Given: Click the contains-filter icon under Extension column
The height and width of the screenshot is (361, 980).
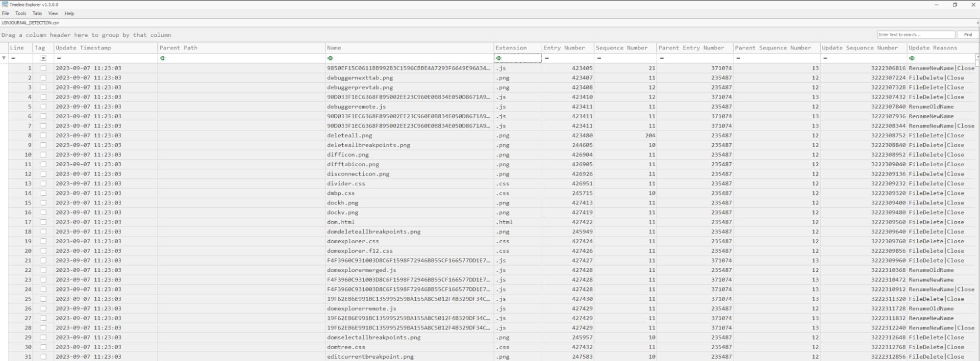Looking at the screenshot, I should click(499, 58).
